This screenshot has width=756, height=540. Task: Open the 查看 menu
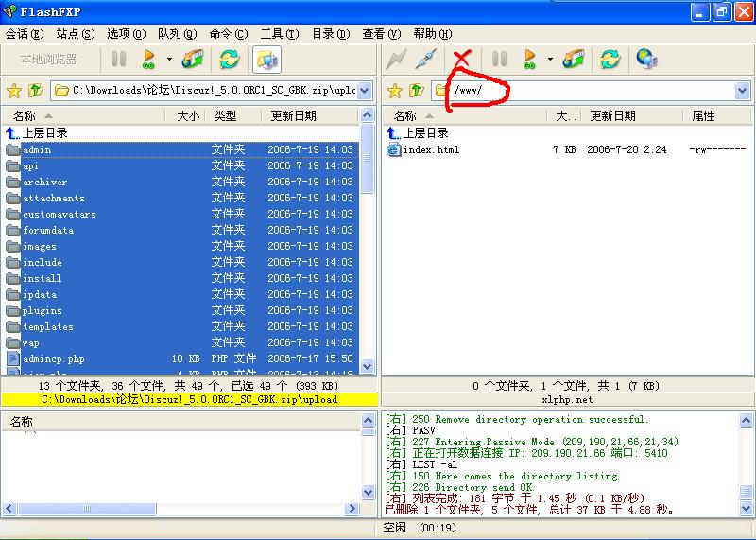tap(382, 34)
